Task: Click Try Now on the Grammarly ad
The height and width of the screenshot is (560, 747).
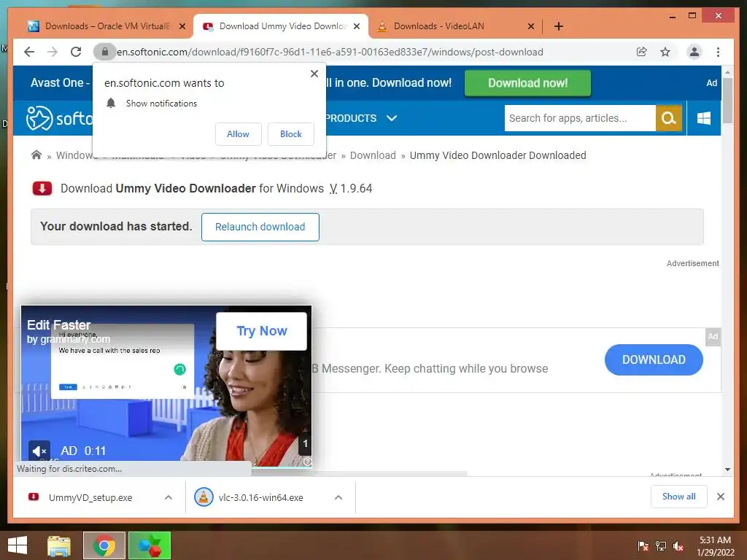Action: 262,331
